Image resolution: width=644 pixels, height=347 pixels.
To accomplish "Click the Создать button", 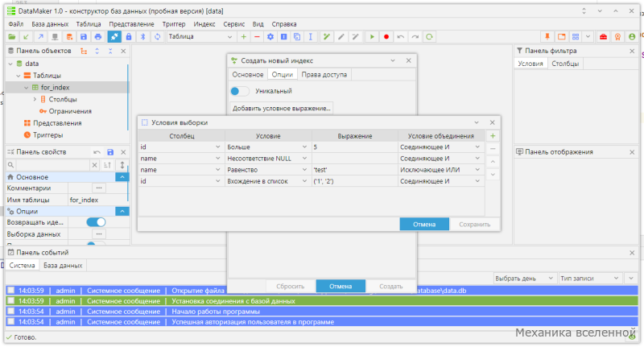I will [x=390, y=287].
